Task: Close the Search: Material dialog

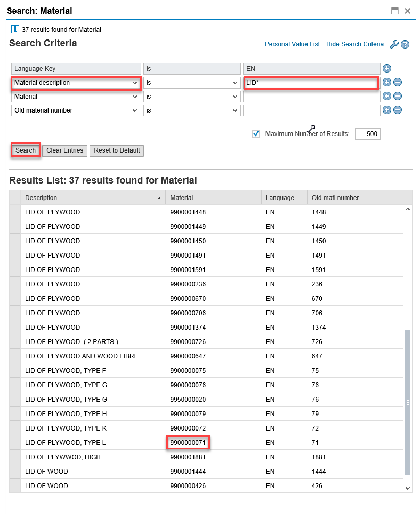Action: [x=408, y=11]
